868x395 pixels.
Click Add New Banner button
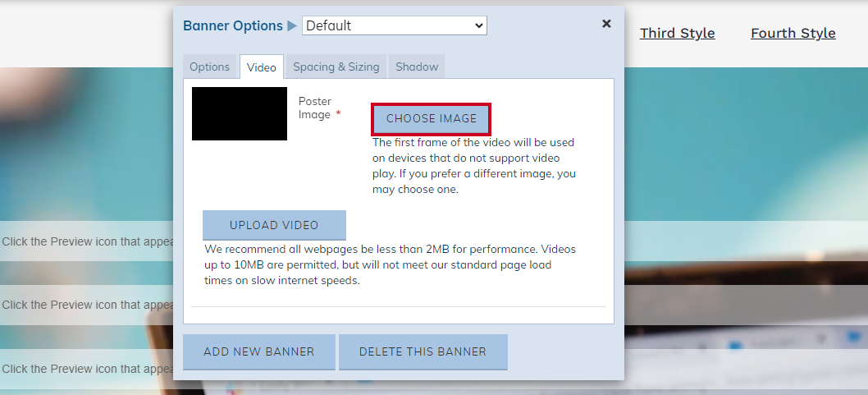click(259, 351)
